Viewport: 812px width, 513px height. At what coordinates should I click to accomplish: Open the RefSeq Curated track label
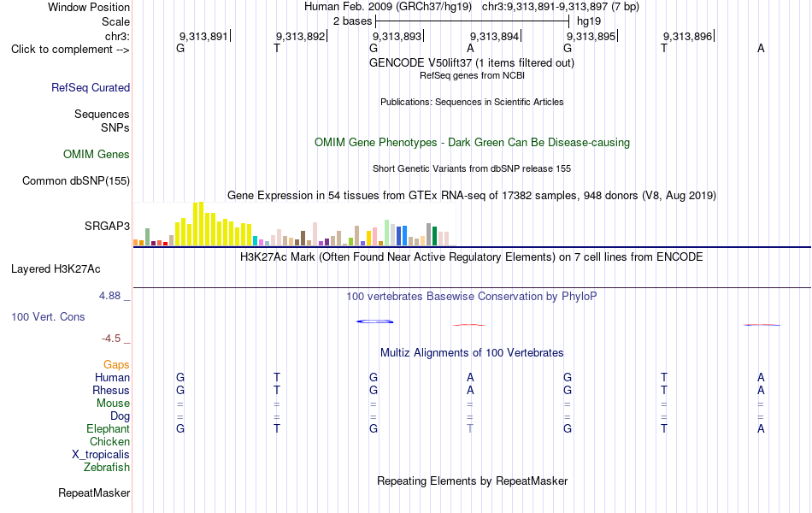pos(91,87)
